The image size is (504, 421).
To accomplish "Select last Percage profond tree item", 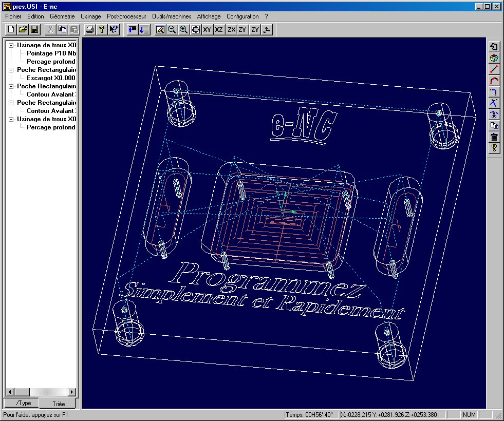I will pos(51,127).
